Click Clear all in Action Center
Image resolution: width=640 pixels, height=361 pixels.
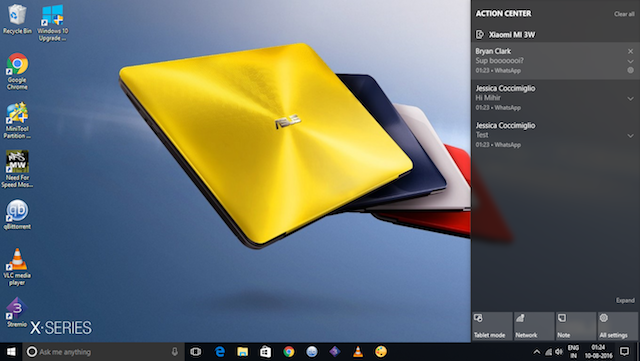(x=624, y=14)
